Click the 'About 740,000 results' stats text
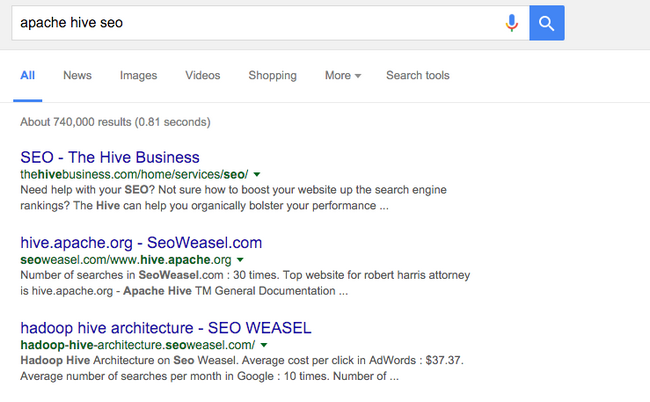This screenshot has width=650, height=402. (x=115, y=122)
